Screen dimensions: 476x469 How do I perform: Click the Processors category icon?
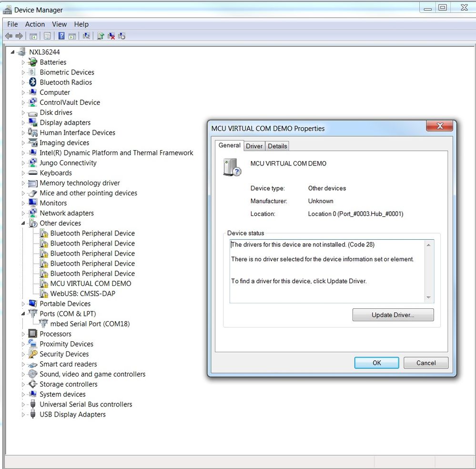click(32, 334)
